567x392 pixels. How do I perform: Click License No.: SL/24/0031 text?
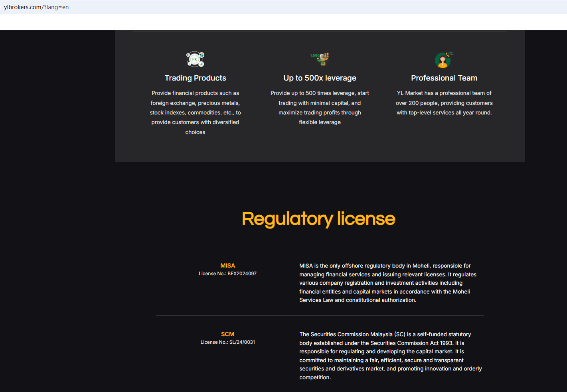coord(228,342)
